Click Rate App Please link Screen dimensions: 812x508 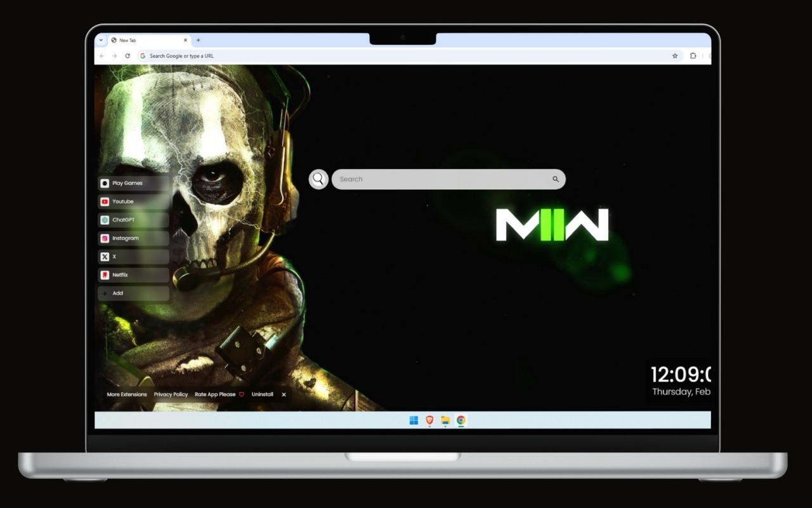pyautogui.click(x=219, y=394)
